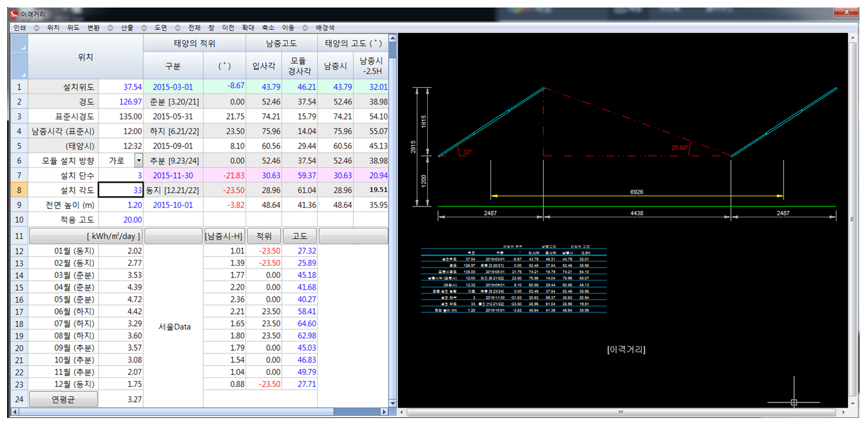The width and height of the screenshot is (868, 427).
Task: Click the pink date cell 2015-11-30
Action: (x=173, y=175)
